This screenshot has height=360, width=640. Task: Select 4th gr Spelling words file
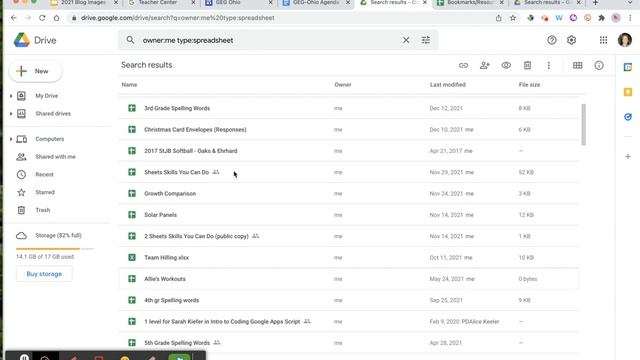pyautogui.click(x=349, y=300)
